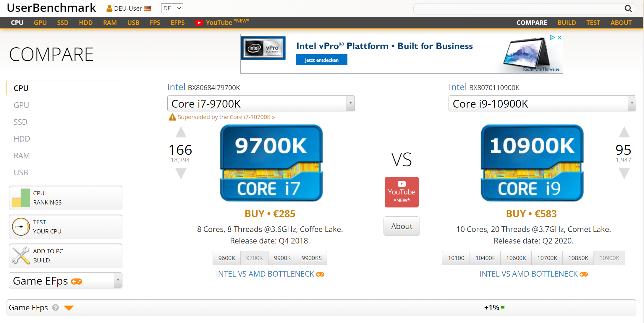
Task: Open the YouTube channel via the red navbar icon
Action: (x=200, y=22)
